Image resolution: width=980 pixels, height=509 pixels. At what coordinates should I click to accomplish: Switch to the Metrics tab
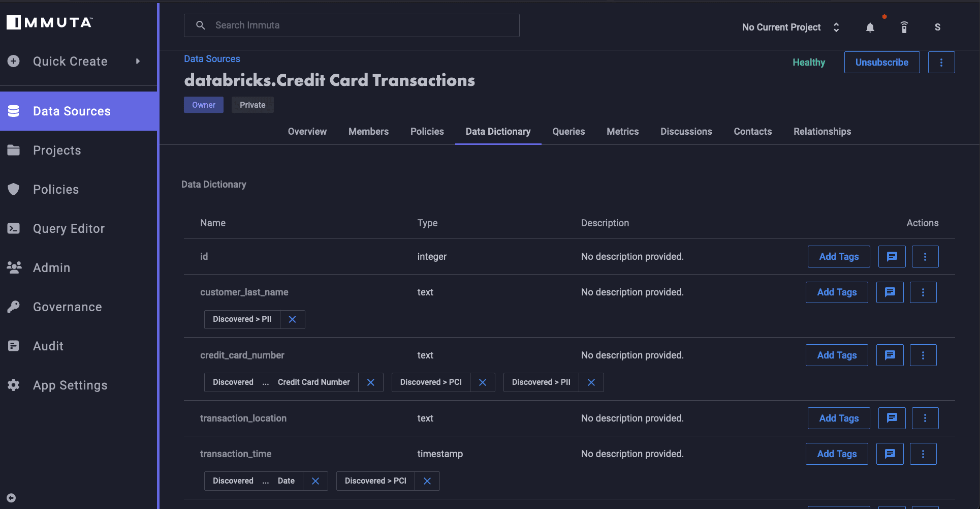coord(623,132)
